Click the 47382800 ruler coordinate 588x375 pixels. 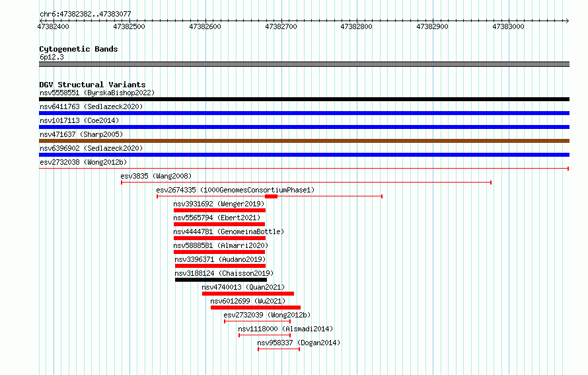tap(356, 26)
